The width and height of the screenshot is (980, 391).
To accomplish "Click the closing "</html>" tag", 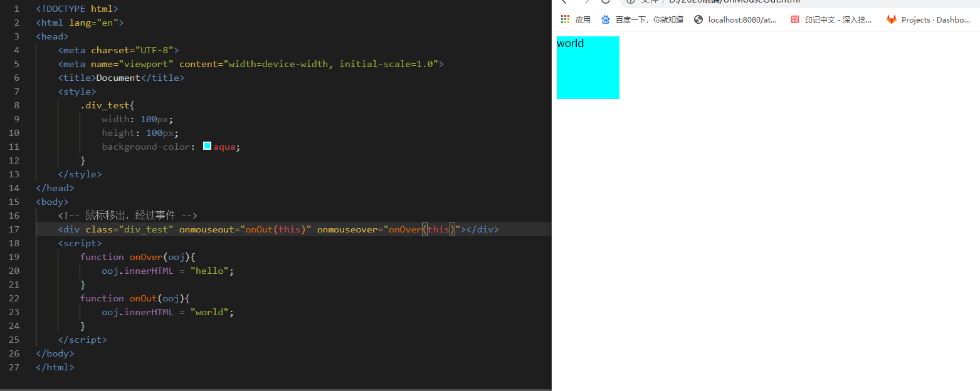I will tap(55, 367).
